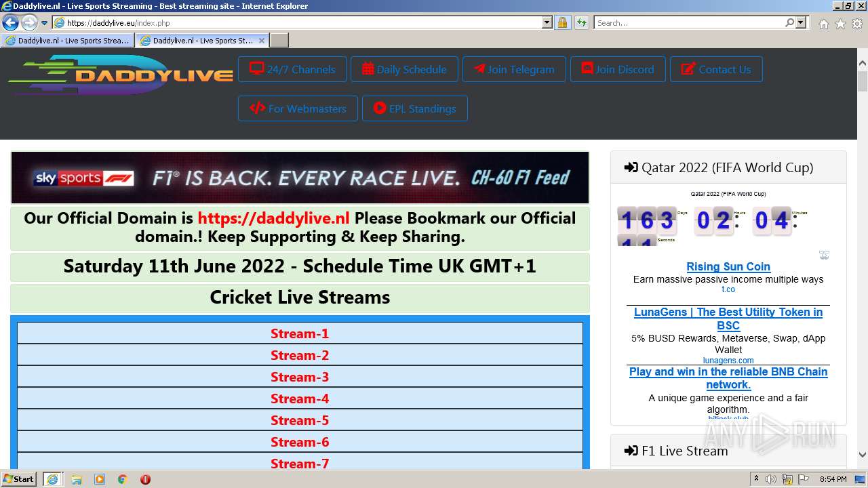Click the network tray icon
868x488 pixels.
point(787,479)
